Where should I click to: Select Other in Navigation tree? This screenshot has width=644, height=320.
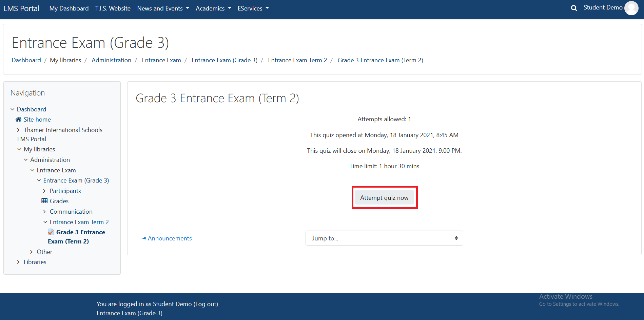coord(44,252)
